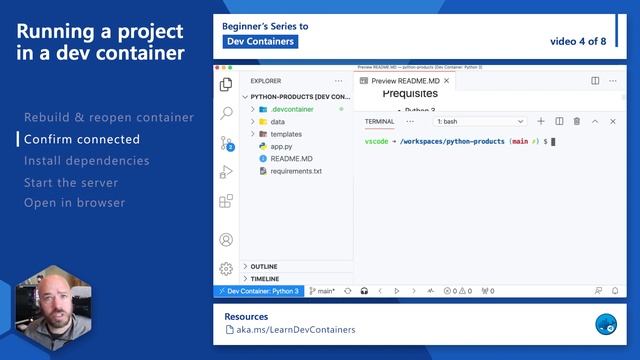
Task: Open terminal panel more views ellipsis
Action: point(410,122)
